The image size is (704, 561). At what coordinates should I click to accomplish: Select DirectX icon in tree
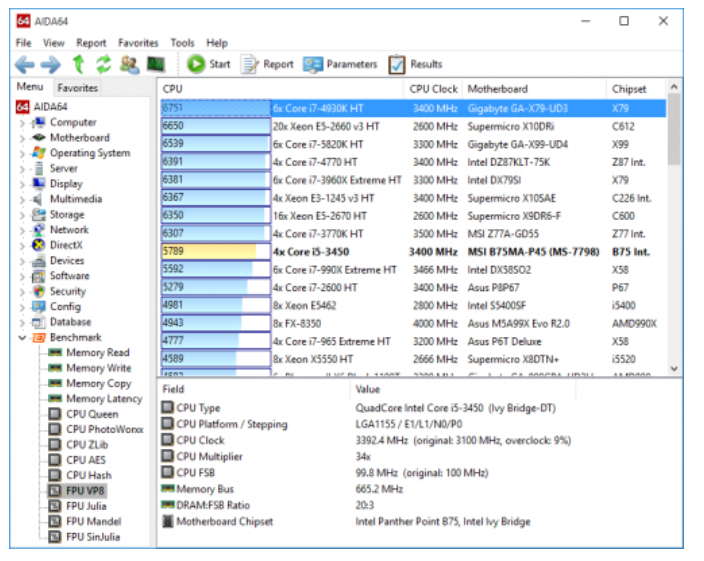[39, 245]
